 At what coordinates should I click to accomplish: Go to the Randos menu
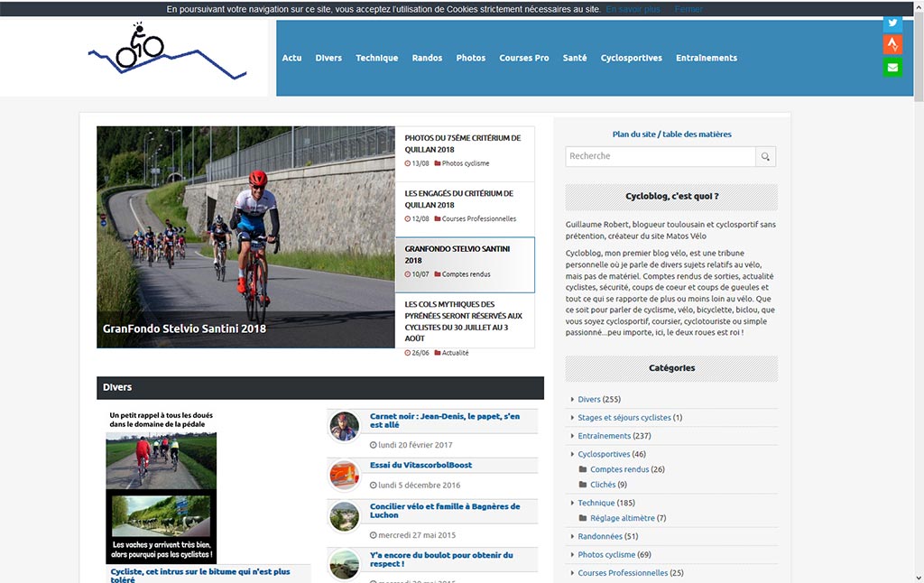point(427,58)
